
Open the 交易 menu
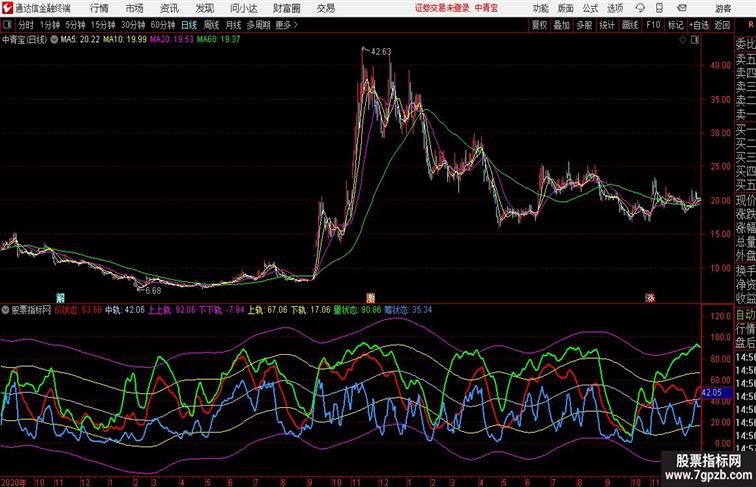point(326,8)
